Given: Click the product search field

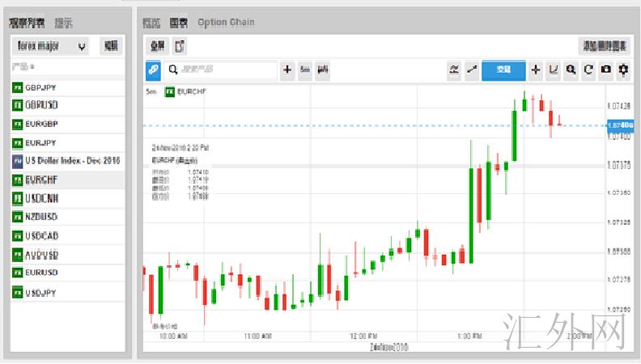Looking at the screenshot, I should 221,70.
